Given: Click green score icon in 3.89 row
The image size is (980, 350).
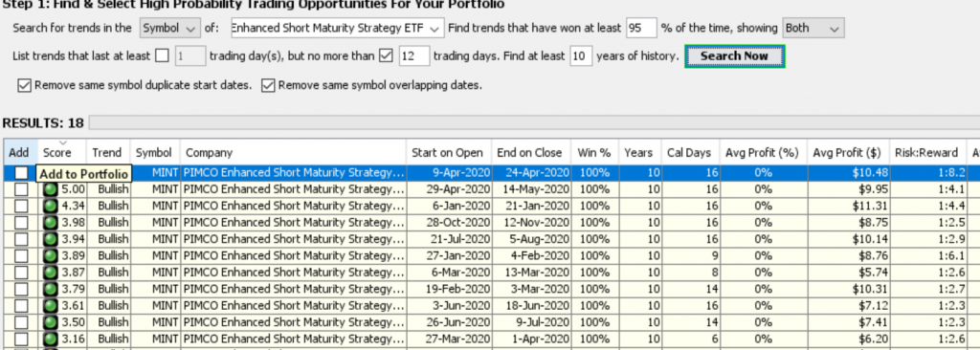Looking at the screenshot, I should click(51, 255).
